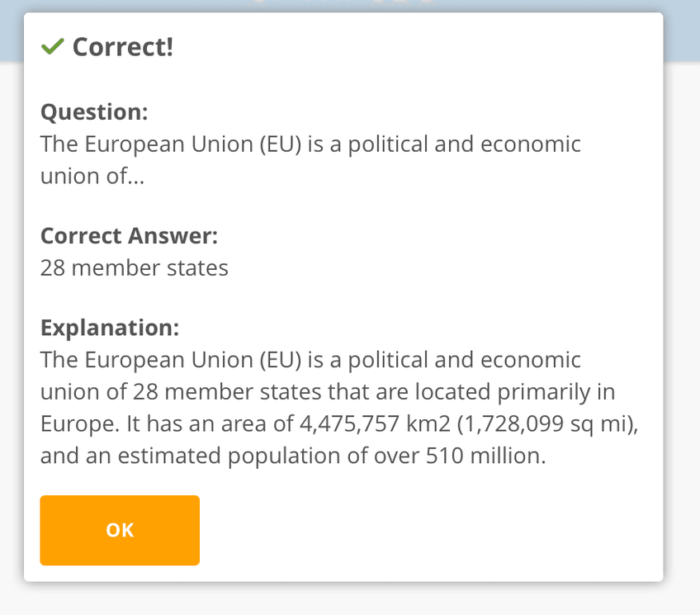Click the empty space right of OK button
The image size is (700, 615).
tap(429, 530)
